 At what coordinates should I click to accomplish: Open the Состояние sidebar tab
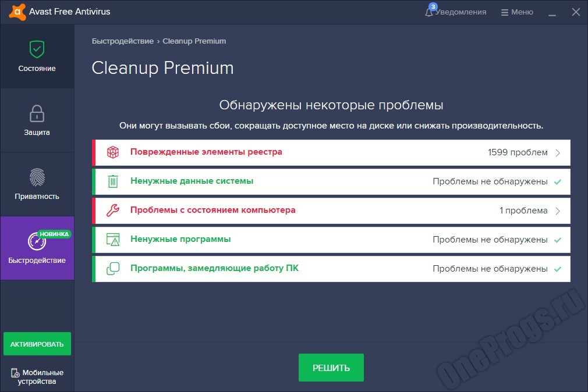click(37, 56)
